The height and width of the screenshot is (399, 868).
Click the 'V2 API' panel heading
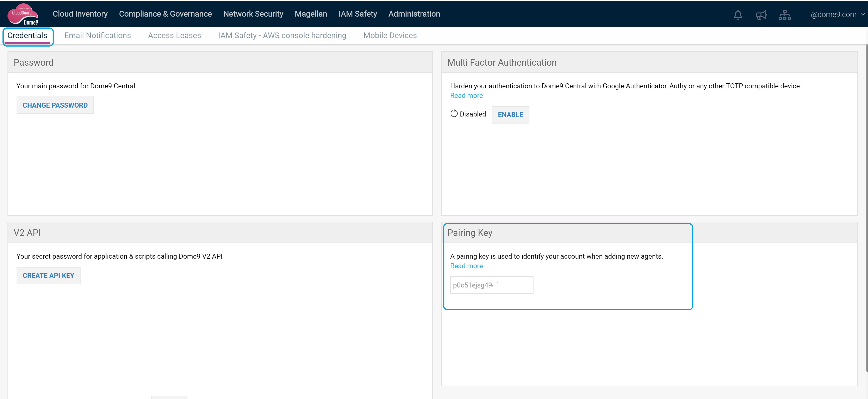point(27,233)
